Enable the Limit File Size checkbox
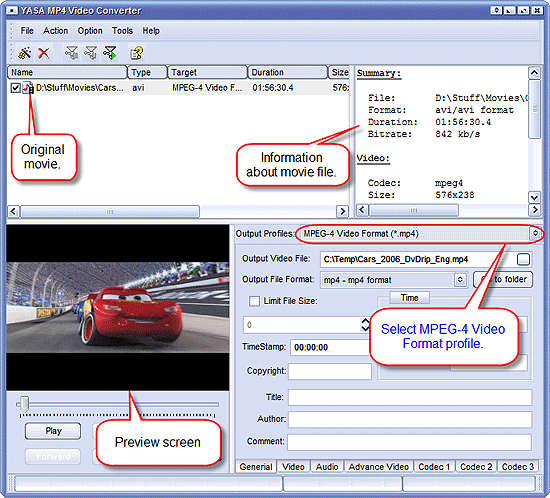This screenshot has width=550, height=498. click(x=254, y=301)
